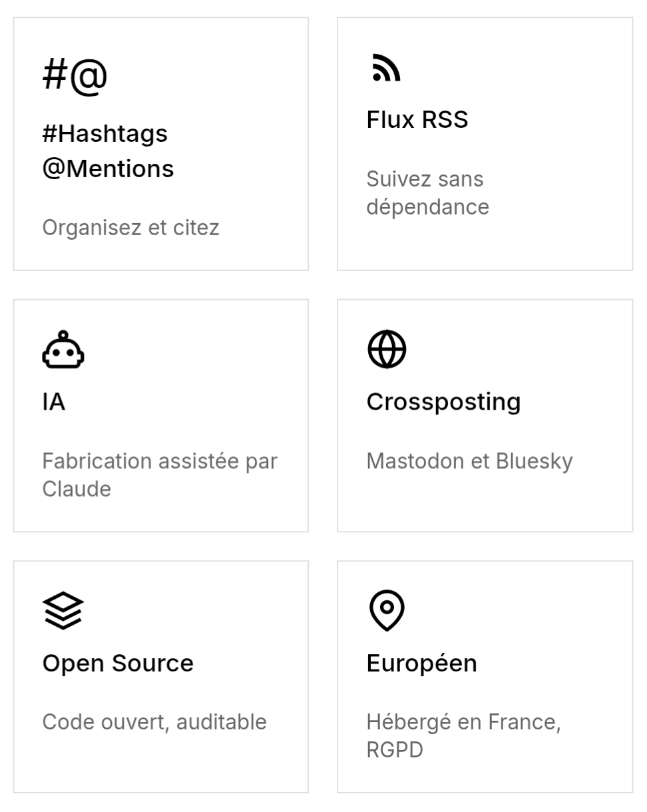Click the map pin Européen icon
Viewport: 647px width, 812px height.
387,610
